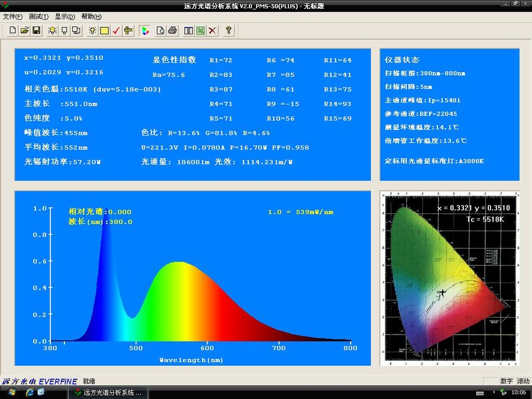The width and height of the screenshot is (532, 399).
Task: Open a file with the folder icon
Action: coord(25,30)
